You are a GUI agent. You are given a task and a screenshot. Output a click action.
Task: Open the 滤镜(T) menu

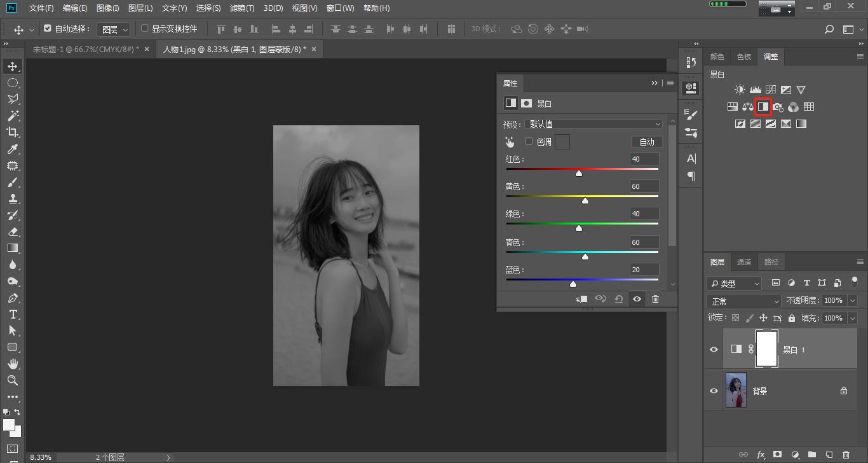point(241,8)
